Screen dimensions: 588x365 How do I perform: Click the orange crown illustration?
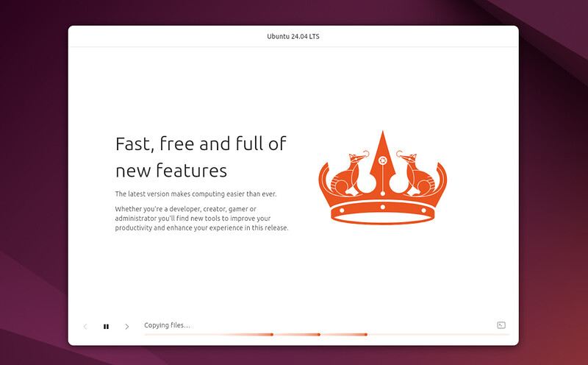(382, 177)
